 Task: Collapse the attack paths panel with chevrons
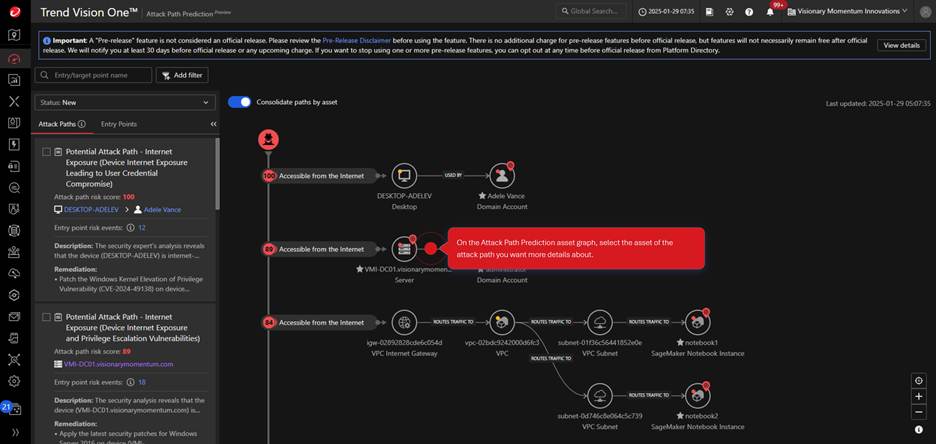213,124
